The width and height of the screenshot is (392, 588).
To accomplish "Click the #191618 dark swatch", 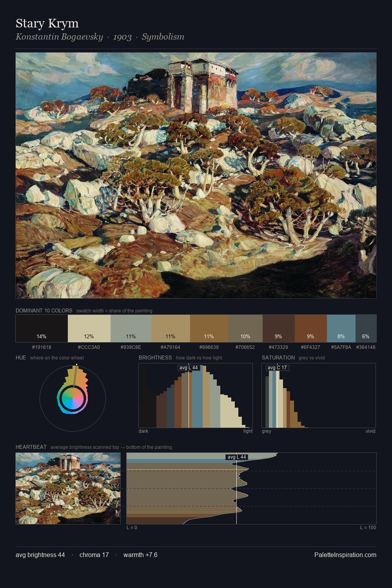I will pyautogui.click(x=42, y=328).
